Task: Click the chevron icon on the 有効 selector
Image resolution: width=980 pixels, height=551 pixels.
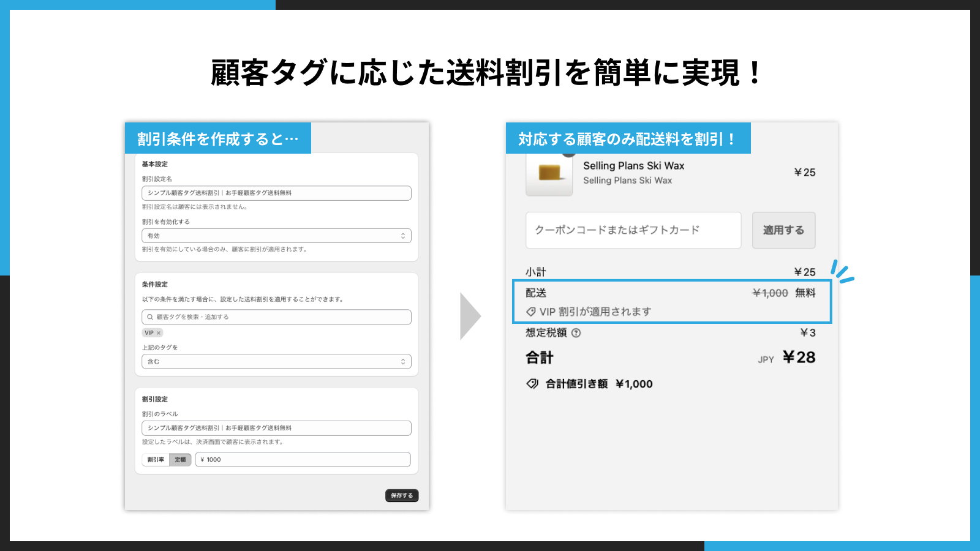Action: click(404, 235)
